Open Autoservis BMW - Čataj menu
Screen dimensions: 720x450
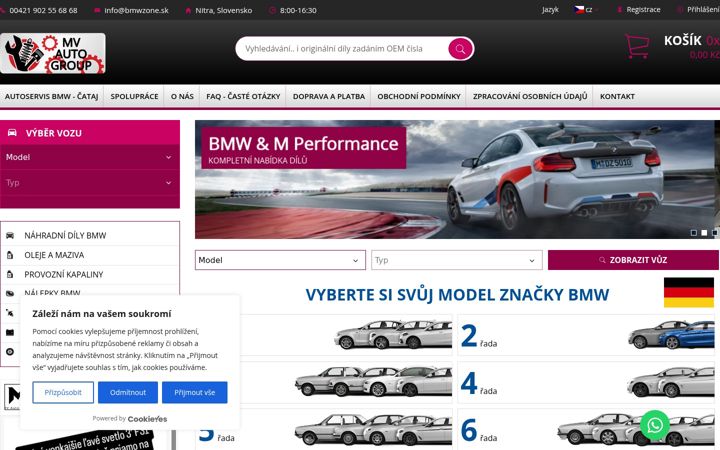51,96
